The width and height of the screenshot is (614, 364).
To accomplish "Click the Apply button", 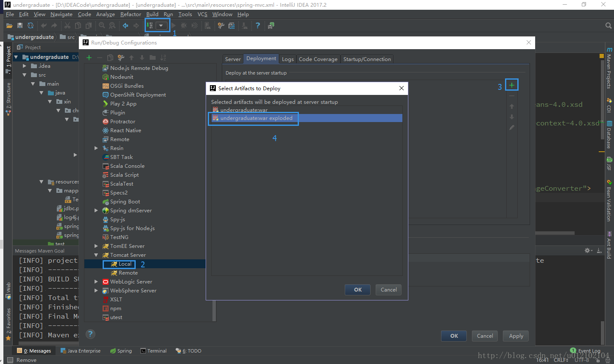I will pos(516,336).
